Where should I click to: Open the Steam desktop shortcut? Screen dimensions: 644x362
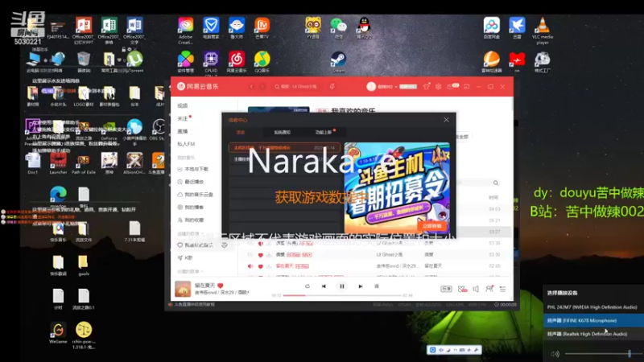tap(338, 62)
